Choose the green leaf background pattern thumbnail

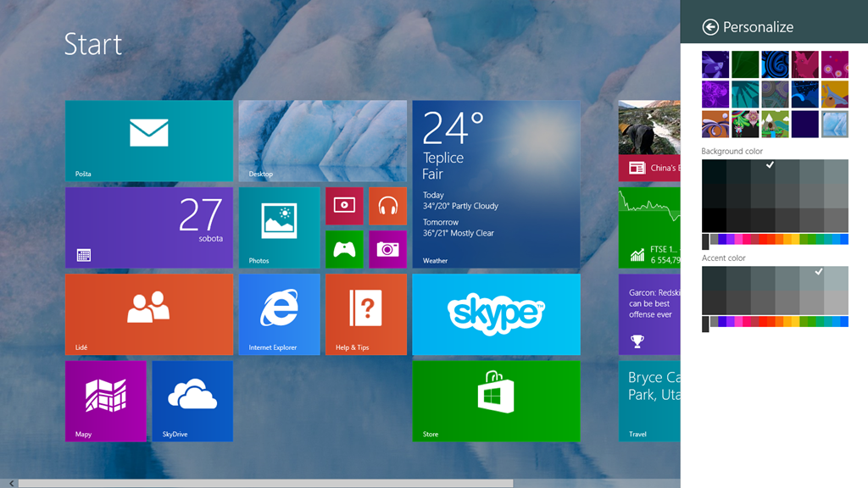click(746, 65)
